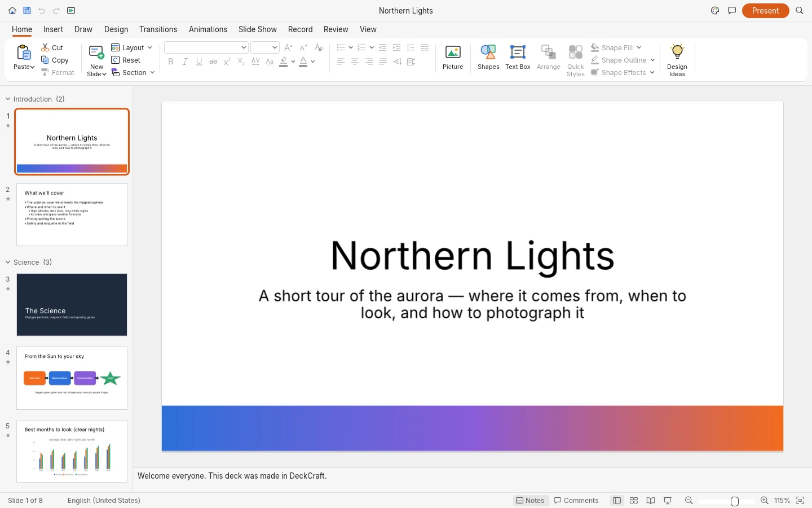The height and width of the screenshot is (508, 812).
Task: Insert a Text Box
Action: point(518,58)
